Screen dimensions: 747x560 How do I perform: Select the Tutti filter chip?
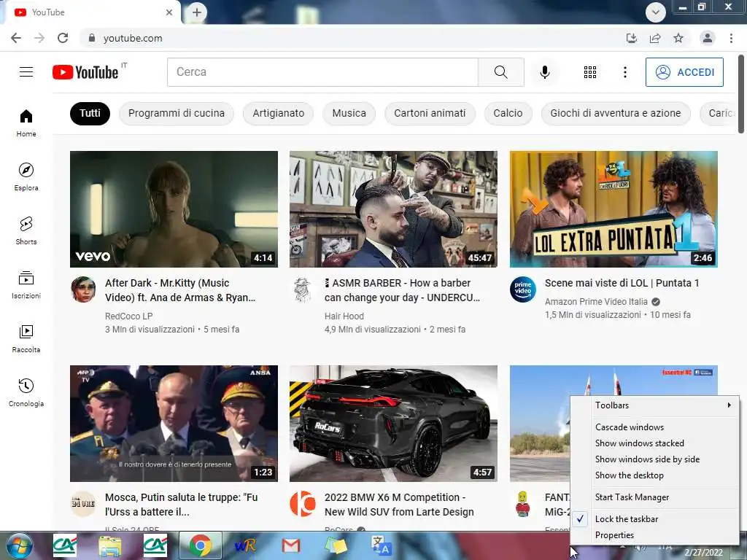[x=90, y=113]
